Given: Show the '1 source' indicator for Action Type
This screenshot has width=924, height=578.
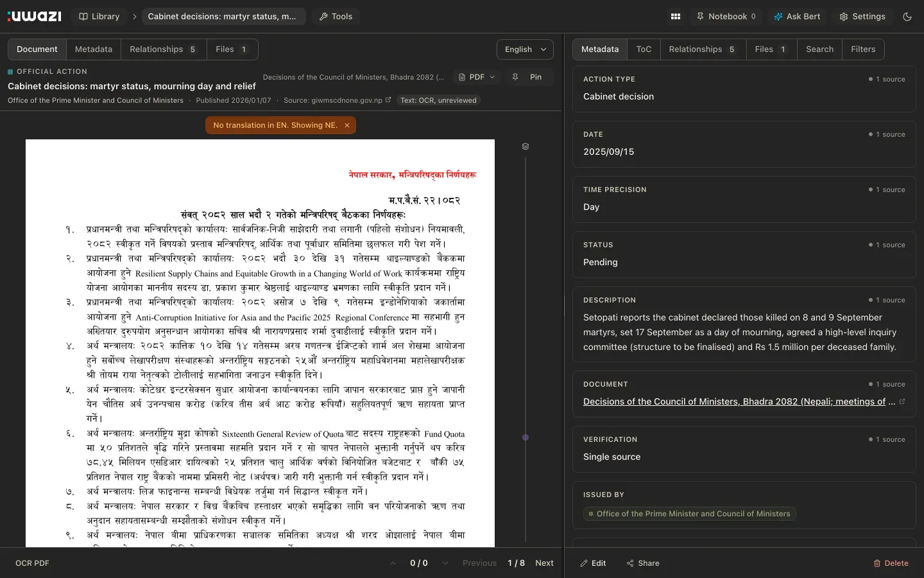Looking at the screenshot, I should [x=887, y=79].
